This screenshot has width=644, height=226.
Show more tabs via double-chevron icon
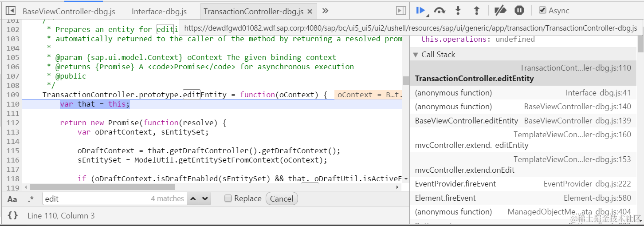[x=325, y=11]
